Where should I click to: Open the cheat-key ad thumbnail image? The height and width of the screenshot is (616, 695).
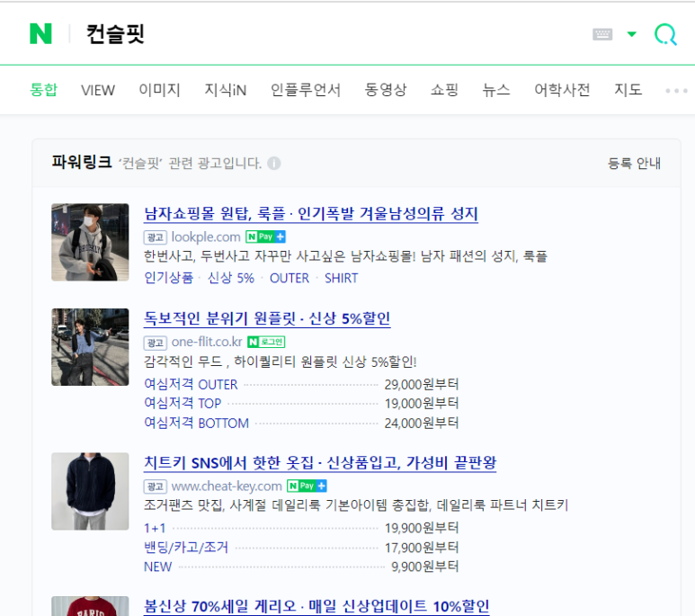90,491
